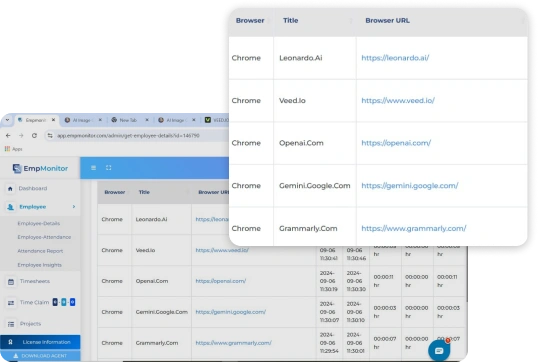Toggle fullscreen icon in blue header

[x=108, y=168]
